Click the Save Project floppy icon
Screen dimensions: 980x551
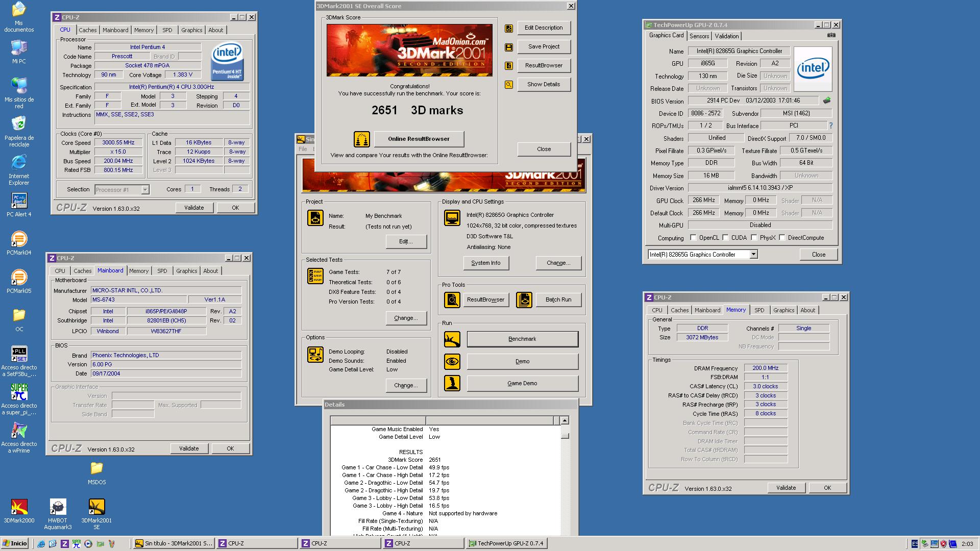[509, 47]
